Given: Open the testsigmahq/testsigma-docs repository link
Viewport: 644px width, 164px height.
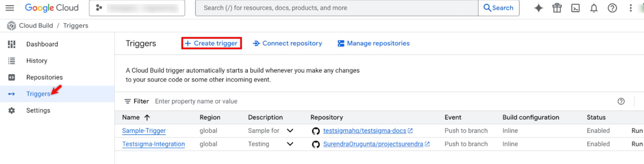Looking at the screenshot, I should tap(364, 131).
